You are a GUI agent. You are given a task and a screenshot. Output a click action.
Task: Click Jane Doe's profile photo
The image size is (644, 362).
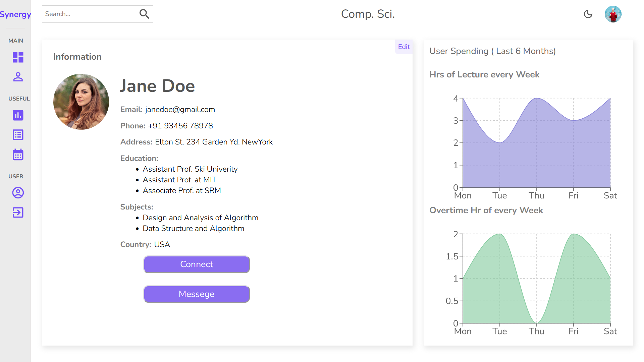pos(81,102)
